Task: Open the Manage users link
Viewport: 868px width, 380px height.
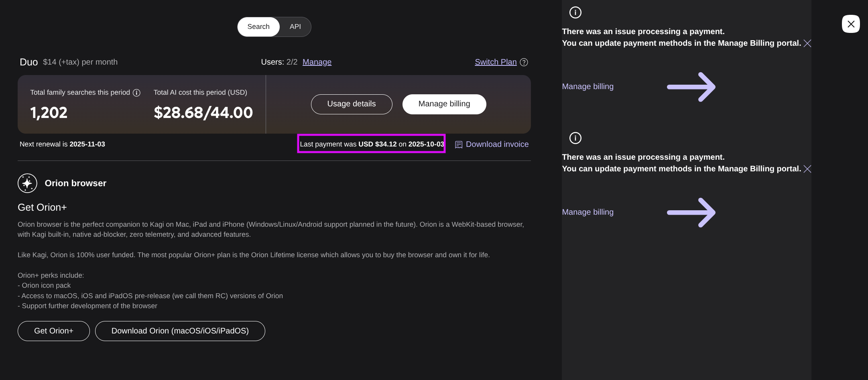Action: click(x=317, y=62)
